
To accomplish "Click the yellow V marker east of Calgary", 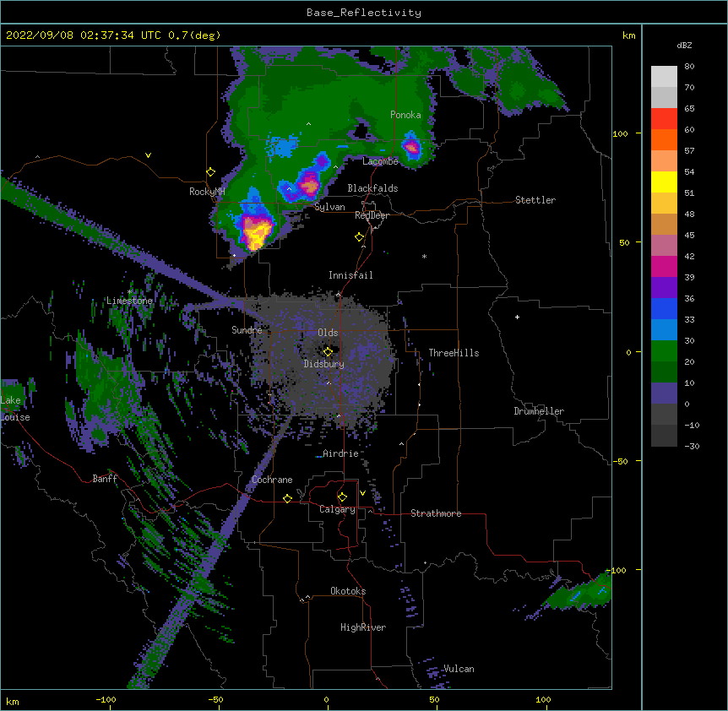I will pos(362,493).
